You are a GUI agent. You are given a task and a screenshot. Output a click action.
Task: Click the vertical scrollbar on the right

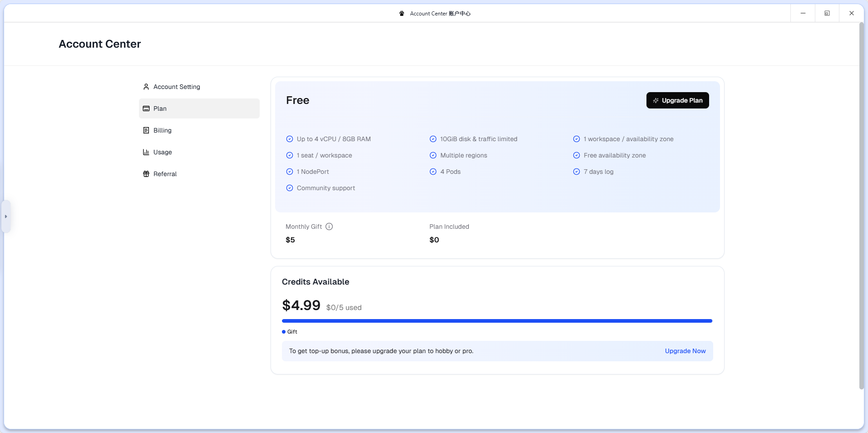point(861,204)
